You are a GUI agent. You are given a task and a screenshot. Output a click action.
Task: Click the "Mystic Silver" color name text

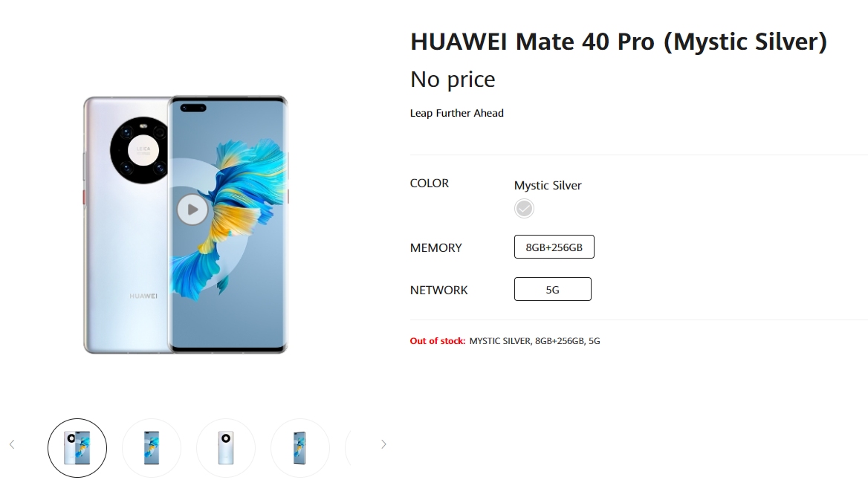pos(548,185)
